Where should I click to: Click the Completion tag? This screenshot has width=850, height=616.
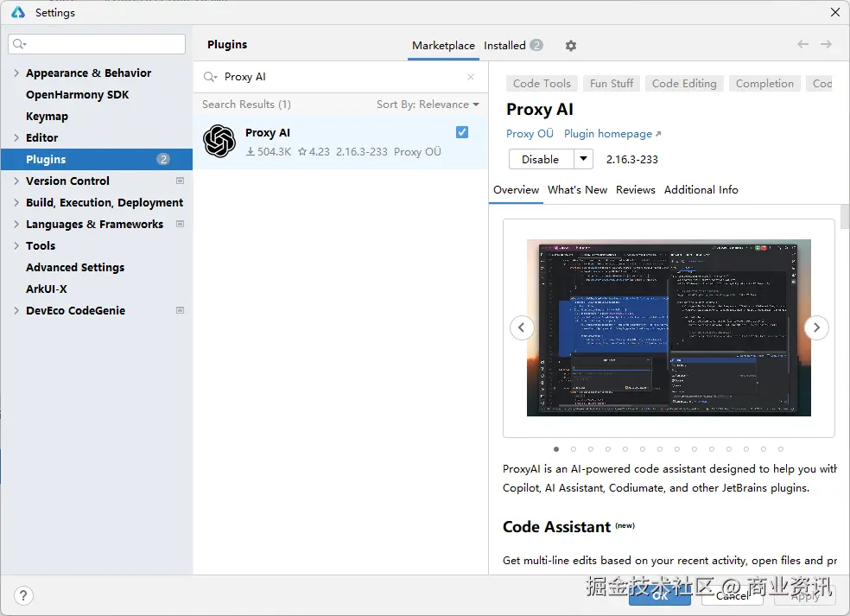click(x=764, y=84)
